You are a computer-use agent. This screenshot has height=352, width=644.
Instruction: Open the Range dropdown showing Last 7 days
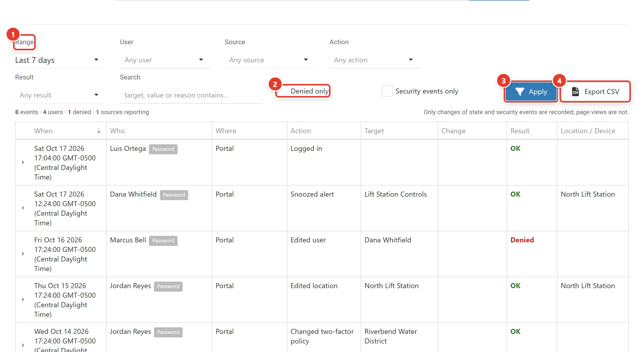60,60
